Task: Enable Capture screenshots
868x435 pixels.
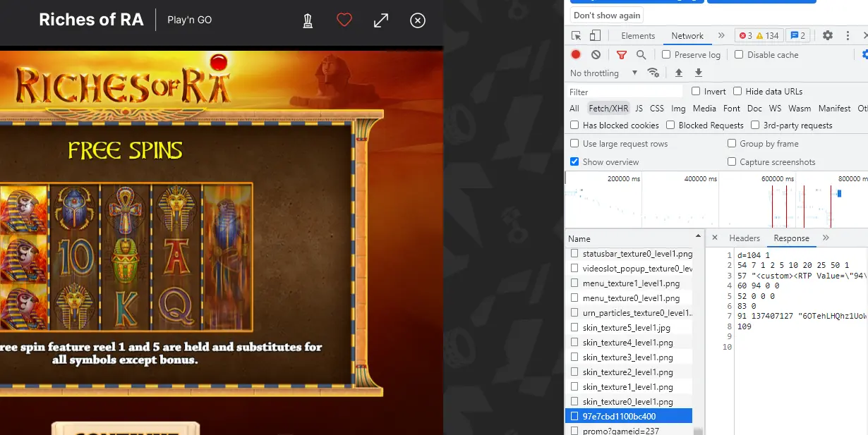Action: 732,161
